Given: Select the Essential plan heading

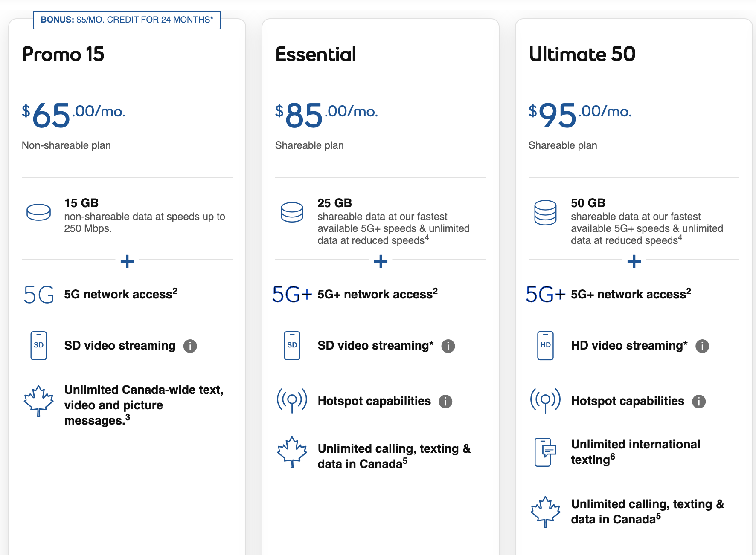Looking at the screenshot, I should coord(316,54).
